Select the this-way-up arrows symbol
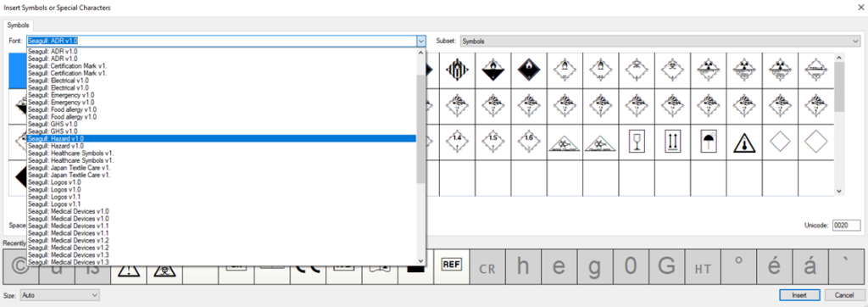 (x=672, y=142)
